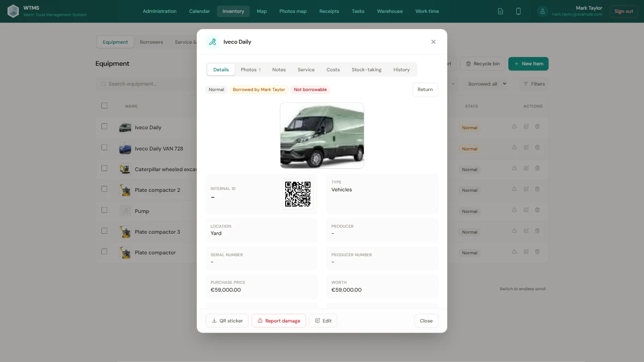The width and height of the screenshot is (644, 362).
Task: Download the QR sticker
Action: pos(227,321)
